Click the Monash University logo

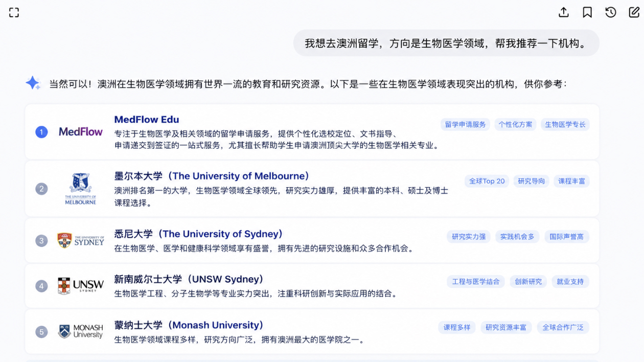pos(81,331)
